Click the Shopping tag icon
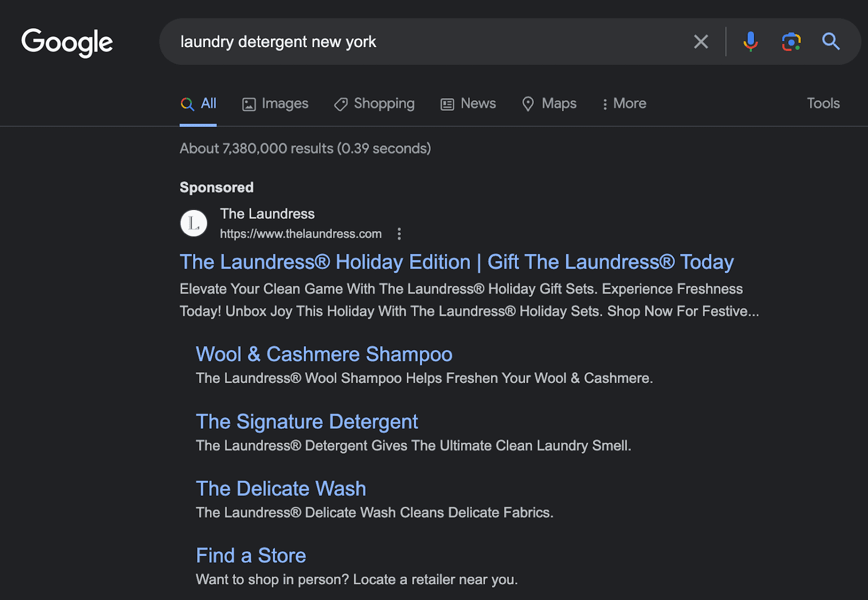The height and width of the screenshot is (600, 868). (x=340, y=104)
